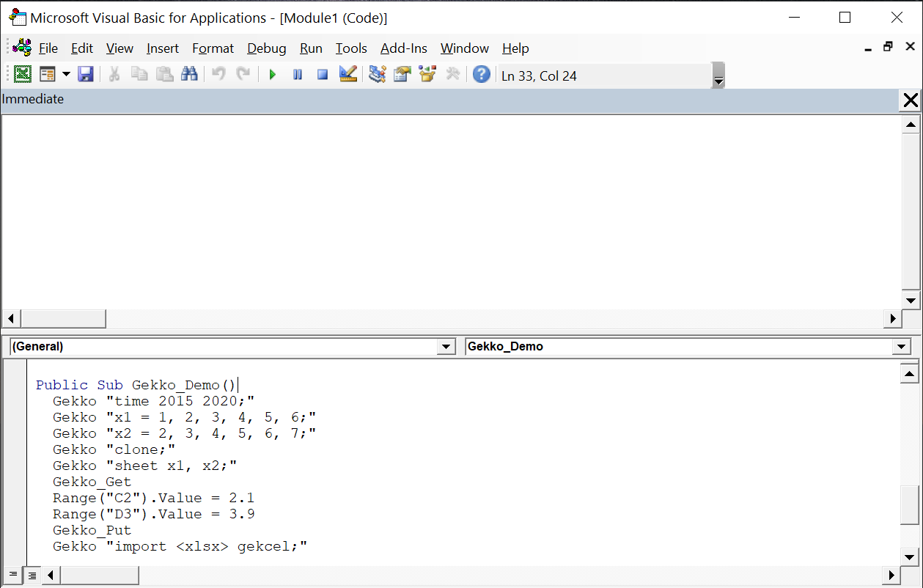Click Immediate window scroll right arrow

click(x=893, y=319)
